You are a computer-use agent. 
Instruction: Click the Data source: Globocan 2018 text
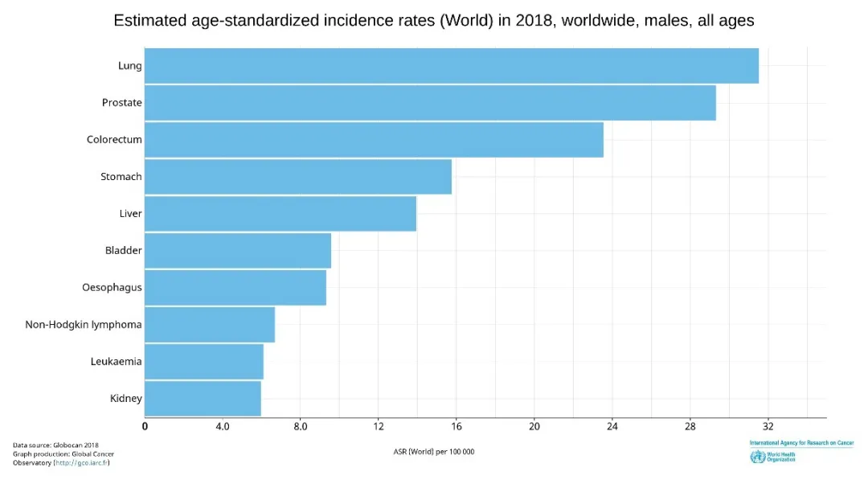pos(55,445)
